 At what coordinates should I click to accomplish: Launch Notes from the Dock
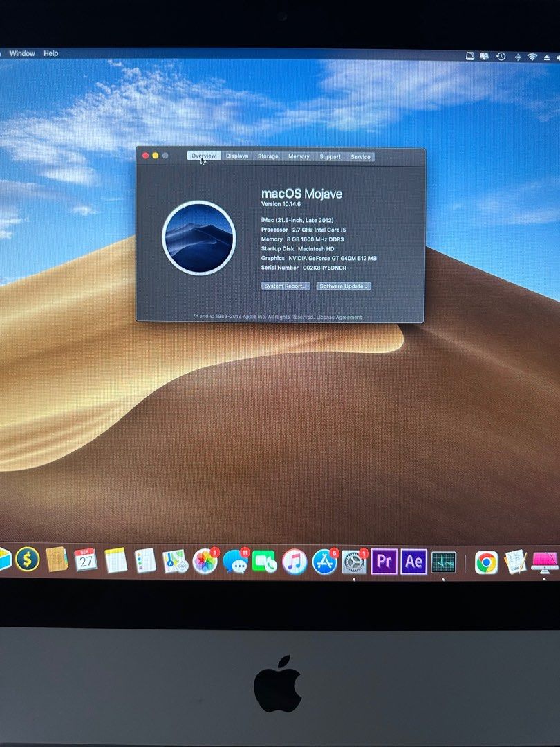[115, 561]
